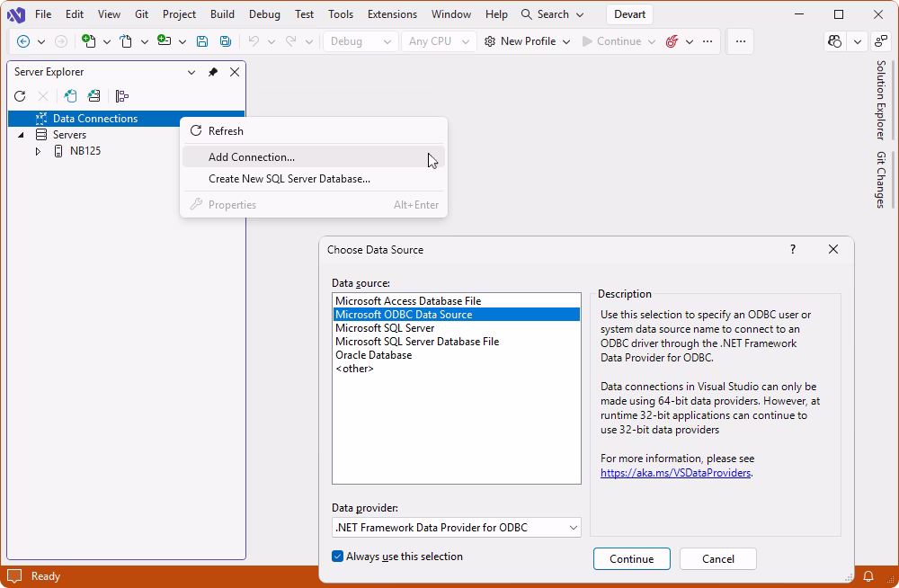Open the Any CPU platform combo box
899x588 pixels.
(439, 41)
